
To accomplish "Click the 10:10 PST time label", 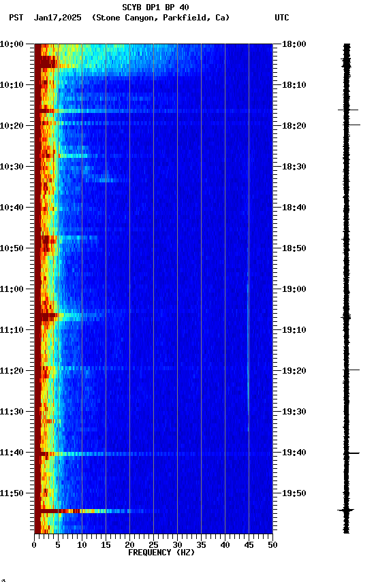I will pyautogui.click(x=12, y=85).
